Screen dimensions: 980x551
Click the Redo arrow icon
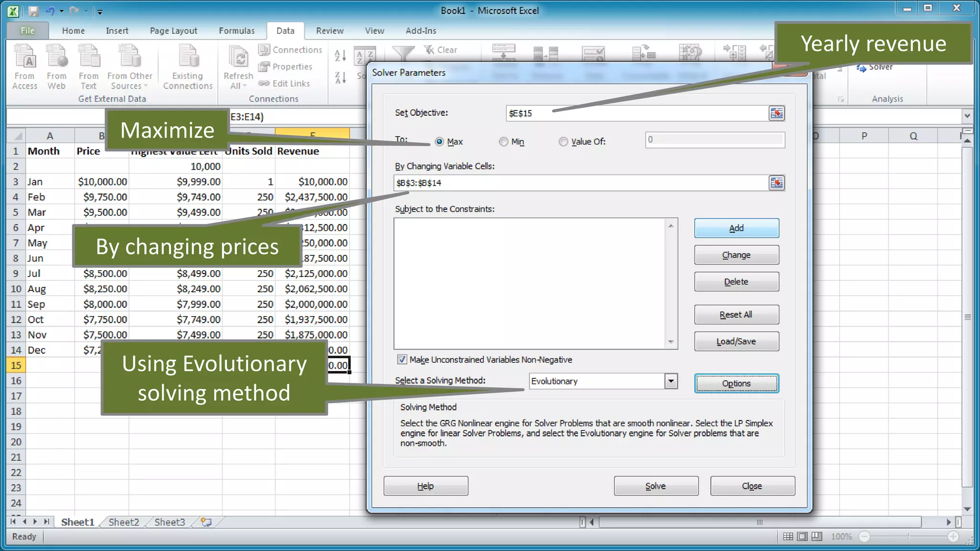tap(74, 11)
